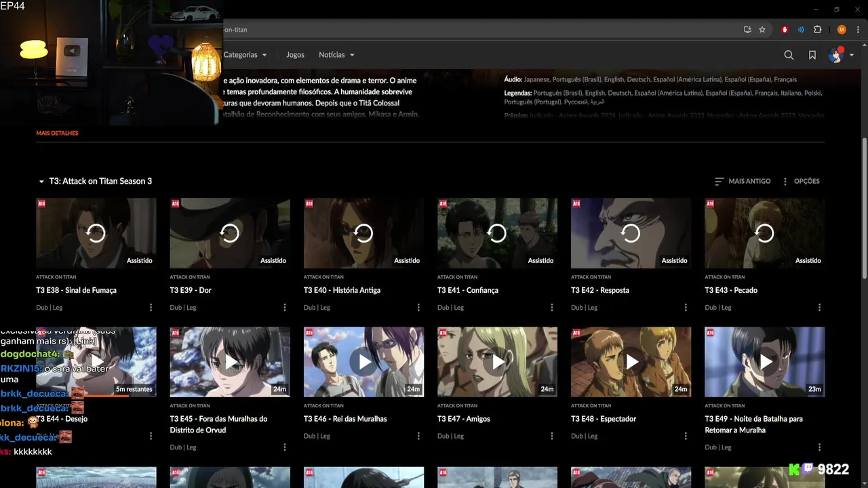Open more options for E45 Fora das Muralhas

tap(285, 447)
